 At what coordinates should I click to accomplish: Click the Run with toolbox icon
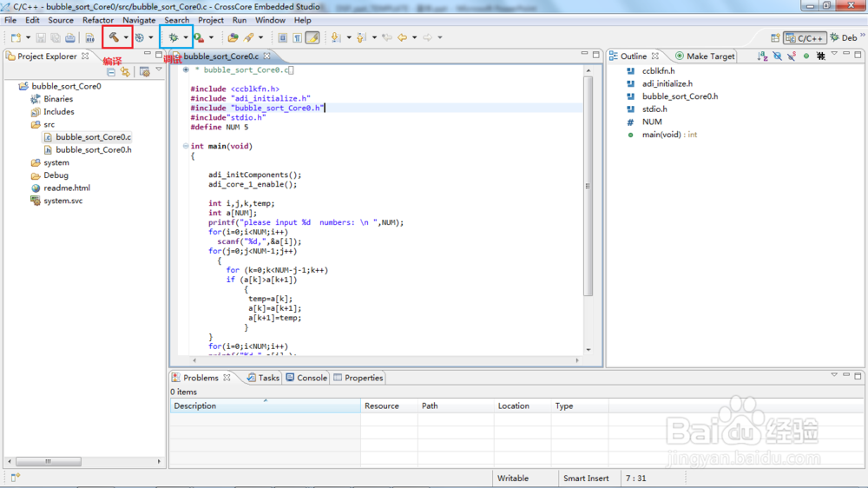tap(199, 37)
